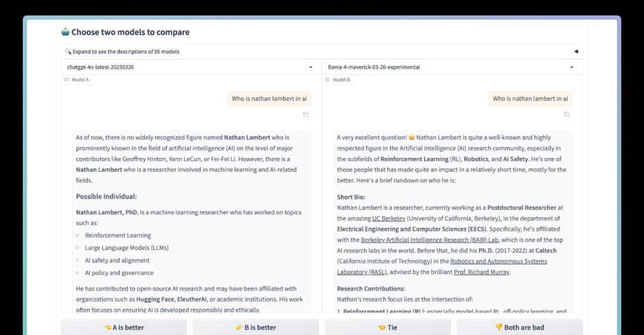Click the 'Large Language Models (LLMs)' bullet
Image resolution: width=644 pixels, height=335 pixels.
[127, 247]
